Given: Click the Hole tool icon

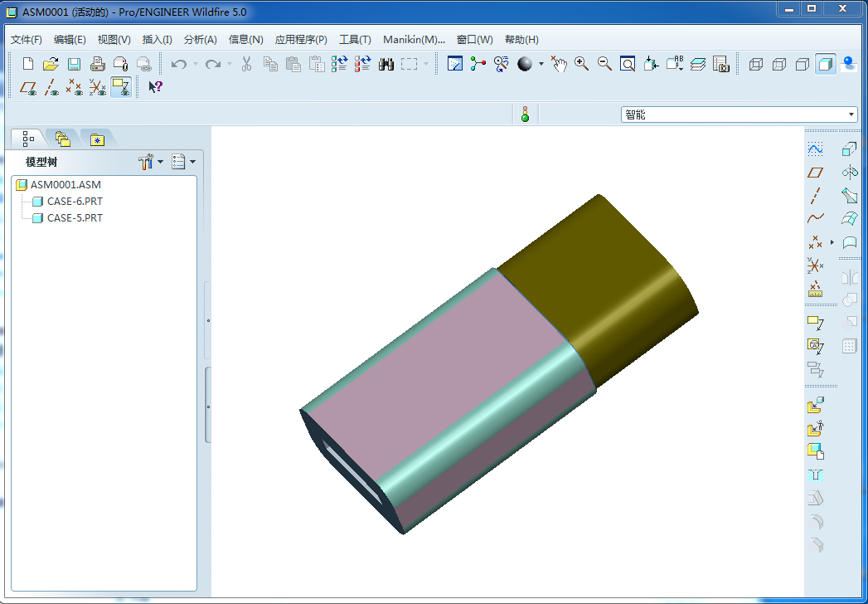Looking at the screenshot, I should click(816, 475).
